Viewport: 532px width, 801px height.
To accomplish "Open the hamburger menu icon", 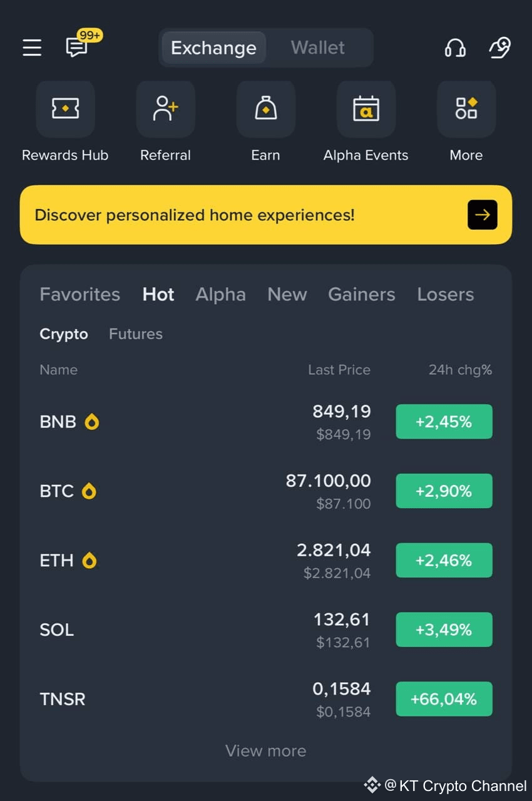I will (32, 48).
